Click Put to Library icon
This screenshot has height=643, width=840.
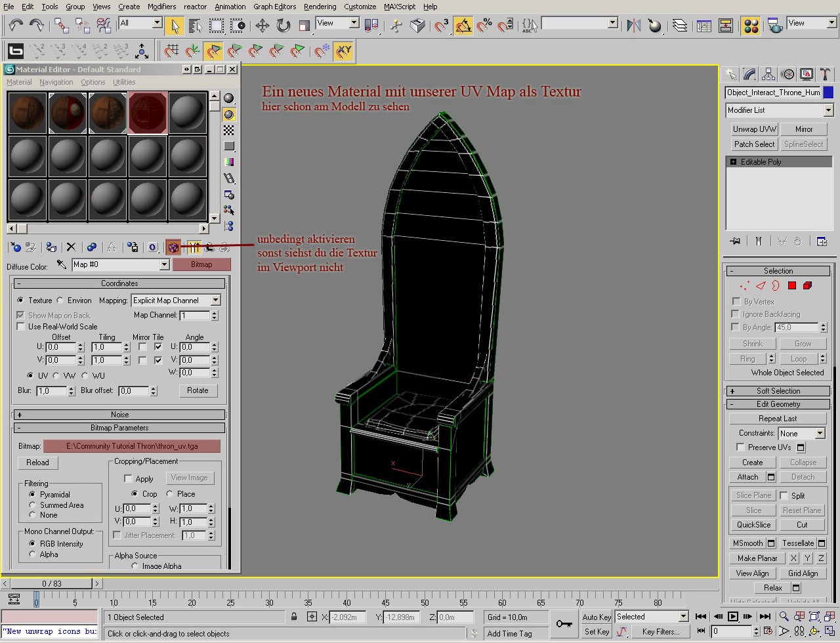tap(133, 247)
